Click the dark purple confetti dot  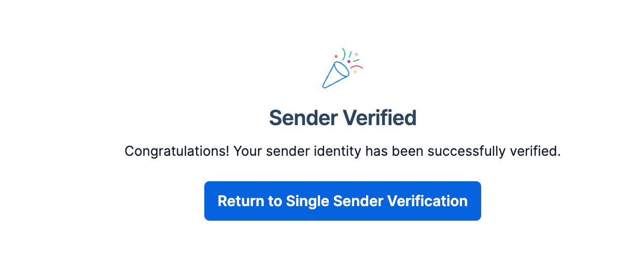click(x=349, y=61)
